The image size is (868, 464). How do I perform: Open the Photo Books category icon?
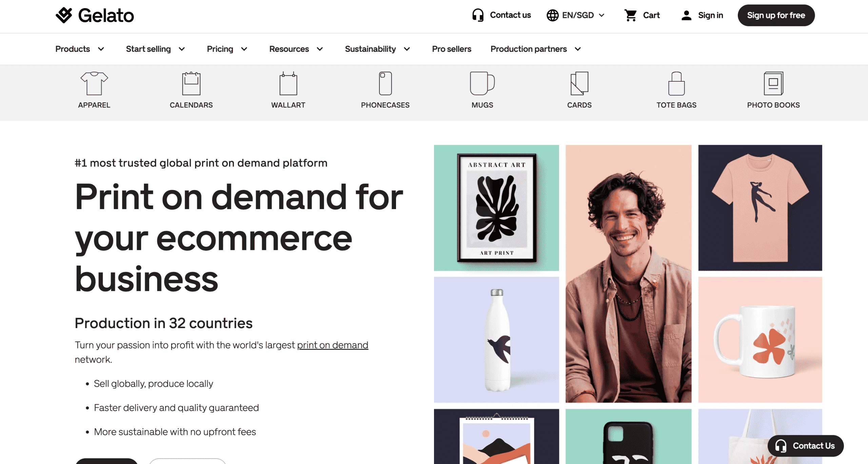(x=773, y=83)
